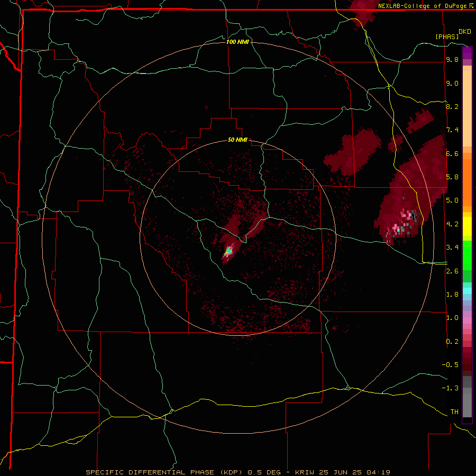Click the 9.0 value on the scale
The image size is (476, 476).
point(452,84)
